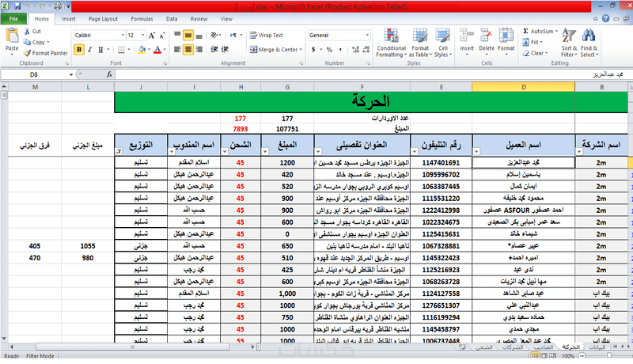Toggle Bottom Align
This screenshot has height=364, width=633.
point(199,36)
